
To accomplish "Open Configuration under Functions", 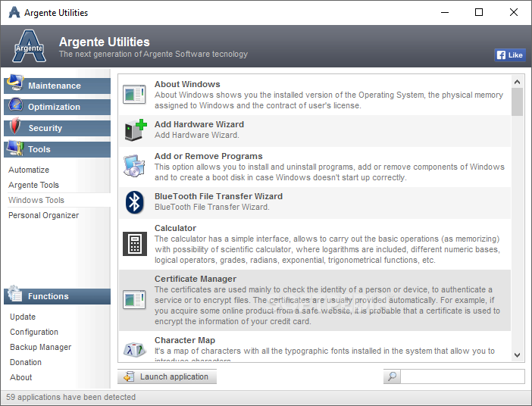I will (34, 332).
